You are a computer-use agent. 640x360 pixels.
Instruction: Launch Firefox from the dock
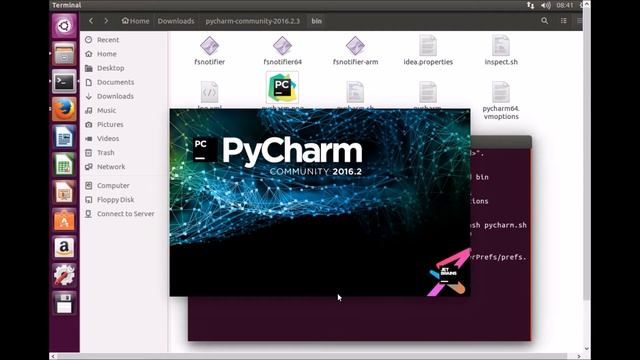(64, 109)
